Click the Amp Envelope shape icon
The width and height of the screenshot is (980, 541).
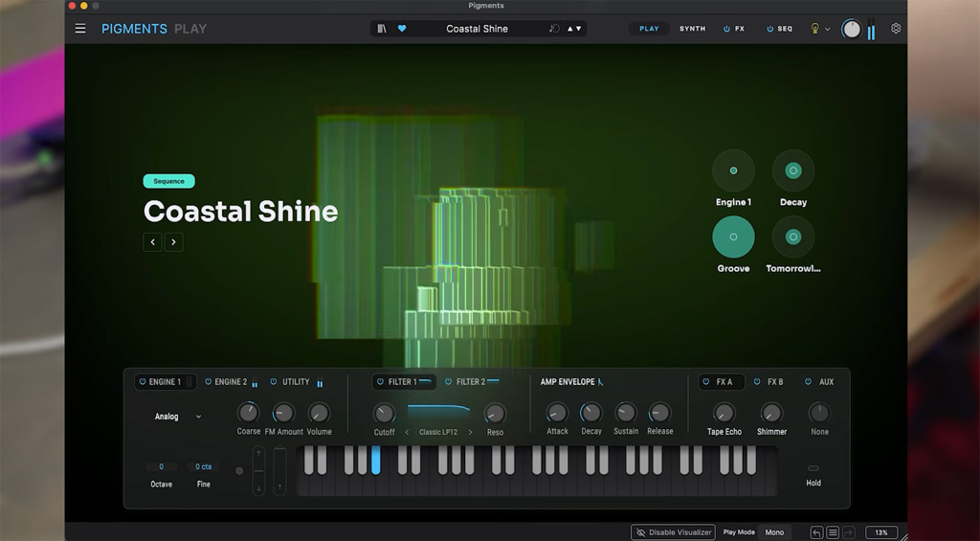pyautogui.click(x=601, y=381)
